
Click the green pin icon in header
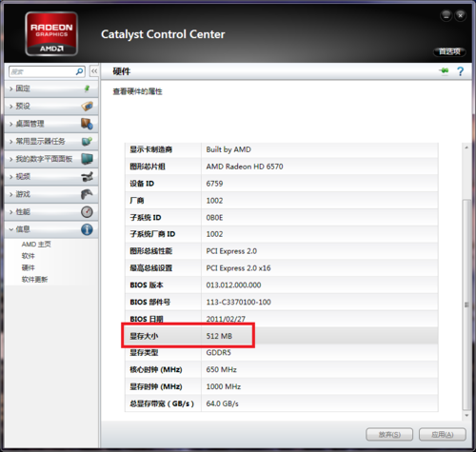[444, 70]
